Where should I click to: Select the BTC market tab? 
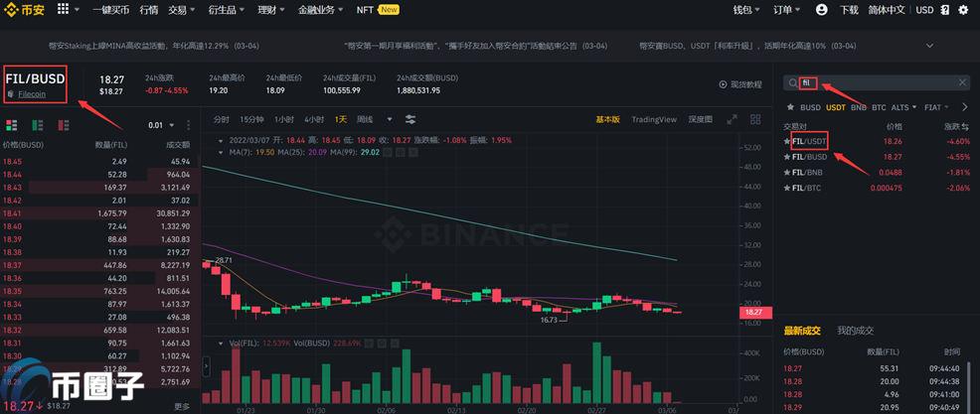[x=879, y=107]
